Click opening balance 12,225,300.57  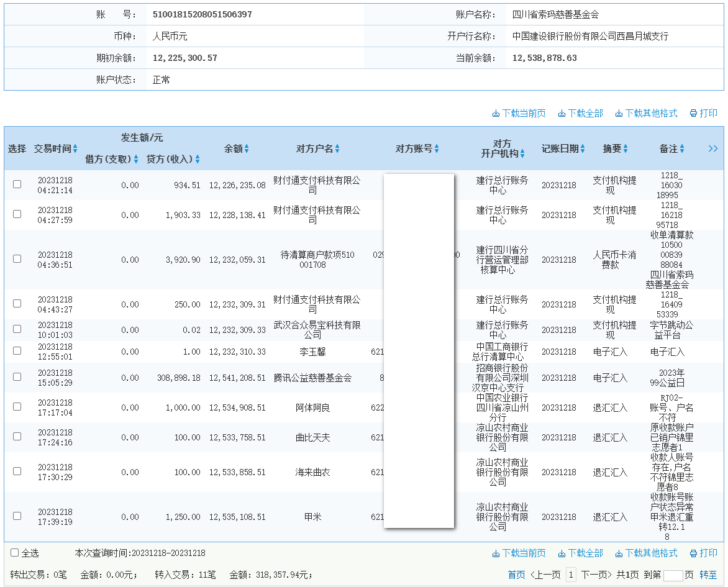pyautogui.click(x=184, y=58)
